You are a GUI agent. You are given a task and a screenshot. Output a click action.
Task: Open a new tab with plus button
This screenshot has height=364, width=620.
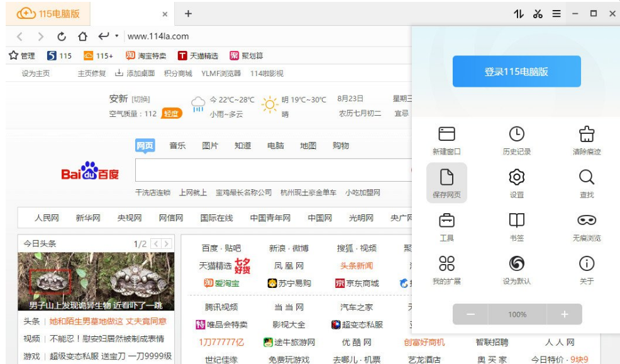188,14
